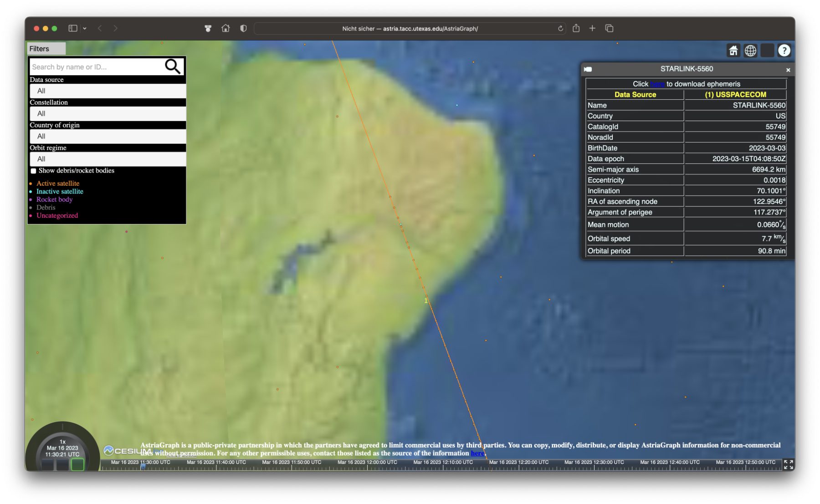Open the globe scene mode picker

click(750, 51)
